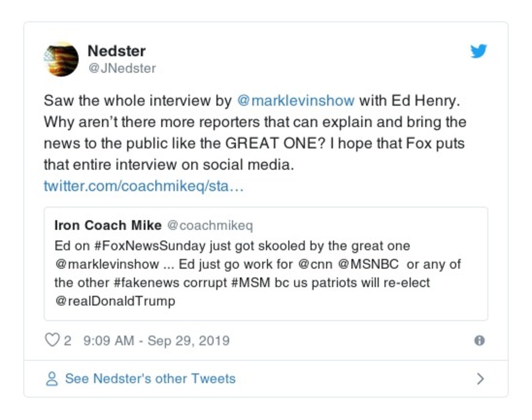
Task: Open the twitter.com/coachmikeq/sta… link
Action: point(144,185)
